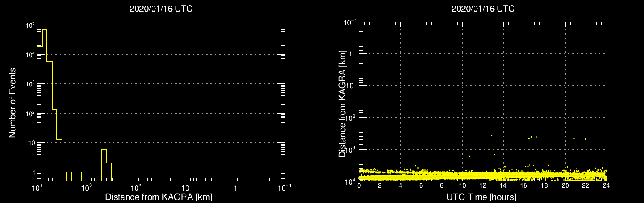644x203 pixels.
Task: Select the 'Number of Events' axis label
Action: [12, 102]
